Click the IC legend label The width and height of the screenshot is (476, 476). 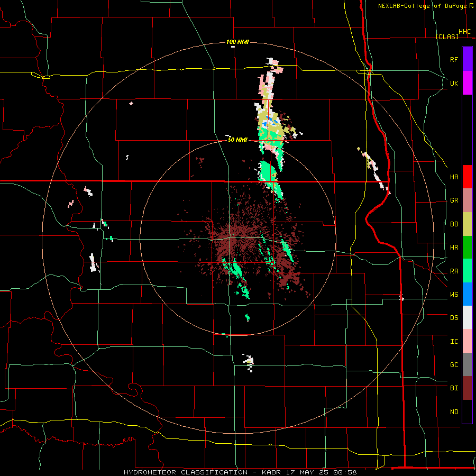[x=454, y=342]
